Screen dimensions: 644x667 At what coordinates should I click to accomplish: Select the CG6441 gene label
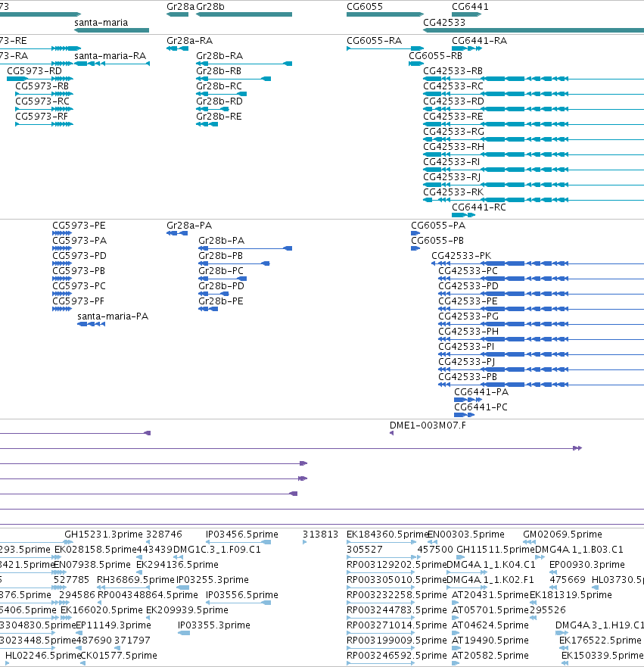click(x=470, y=7)
